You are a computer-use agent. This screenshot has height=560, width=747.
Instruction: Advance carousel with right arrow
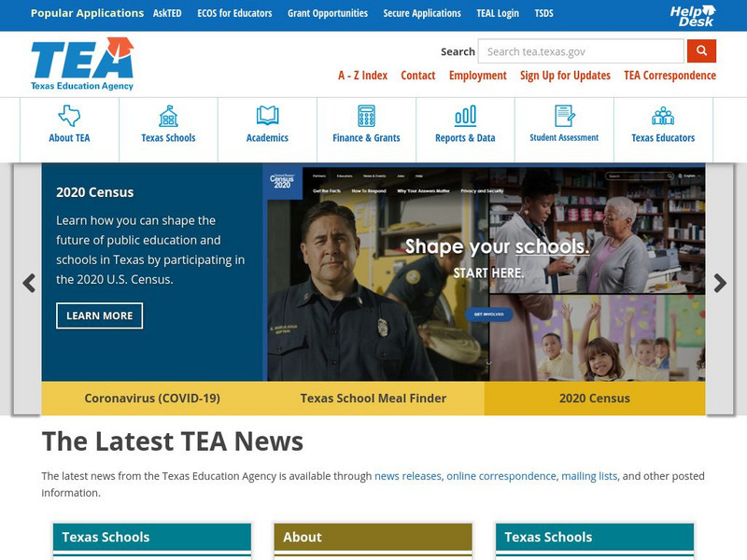pos(720,283)
